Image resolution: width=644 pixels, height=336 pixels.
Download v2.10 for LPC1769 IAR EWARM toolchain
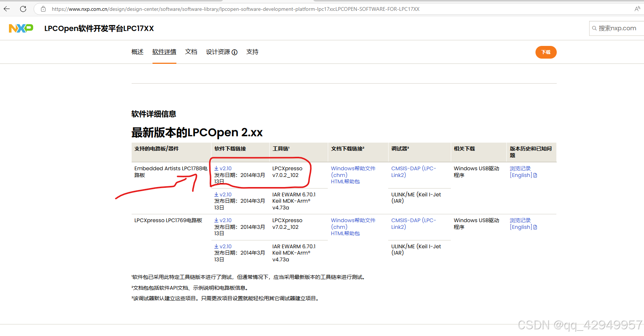tap(223, 246)
